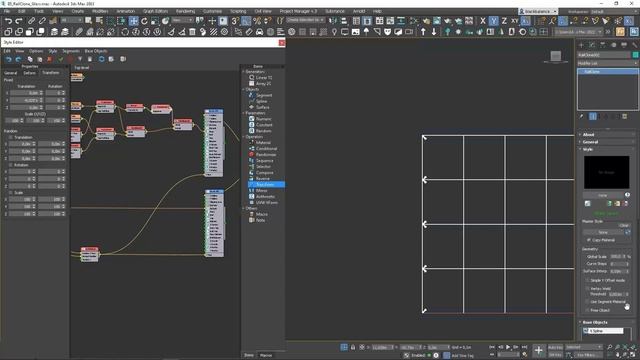Image resolution: width=640 pixels, height=360 pixels.
Task: Toggle the Copy Material checkbox
Action: click(x=588, y=240)
